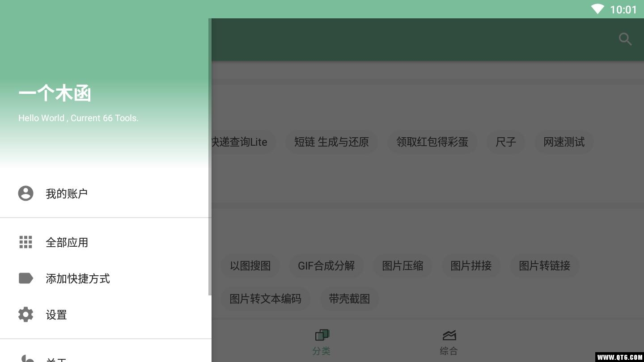This screenshot has width=644, height=362.
Task: Tap the 分类 tab icon
Action: point(322,335)
